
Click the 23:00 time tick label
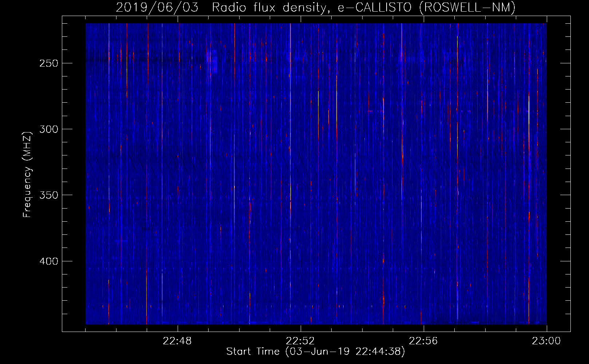546,341
